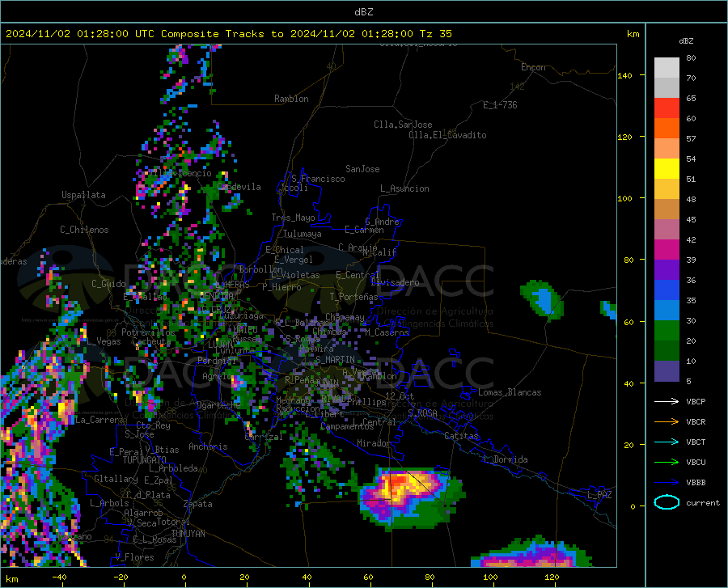Select the red 60-65 dBZ swatch

[x=667, y=108]
